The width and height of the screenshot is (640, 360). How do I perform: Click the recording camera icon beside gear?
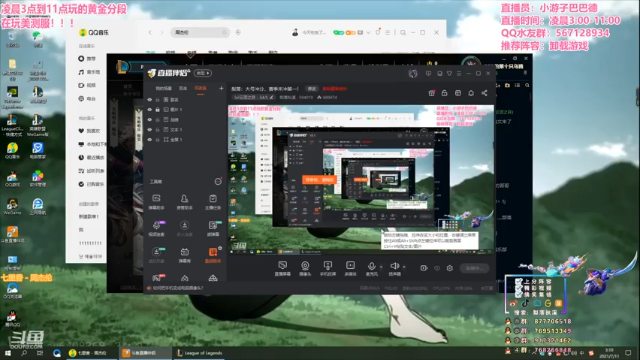[x=424, y=268]
